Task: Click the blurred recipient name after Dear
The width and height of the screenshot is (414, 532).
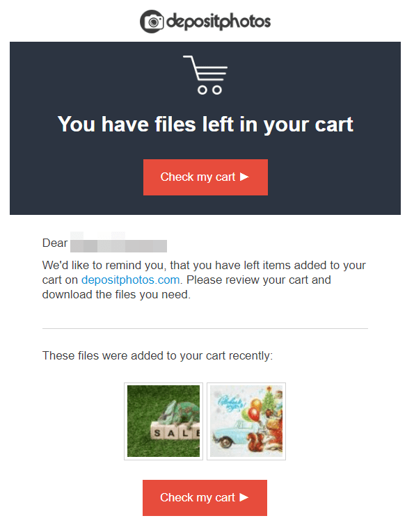Action: click(118, 243)
